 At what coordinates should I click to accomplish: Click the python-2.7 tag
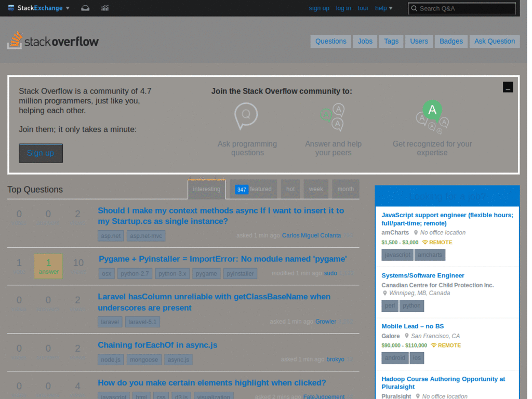(135, 273)
